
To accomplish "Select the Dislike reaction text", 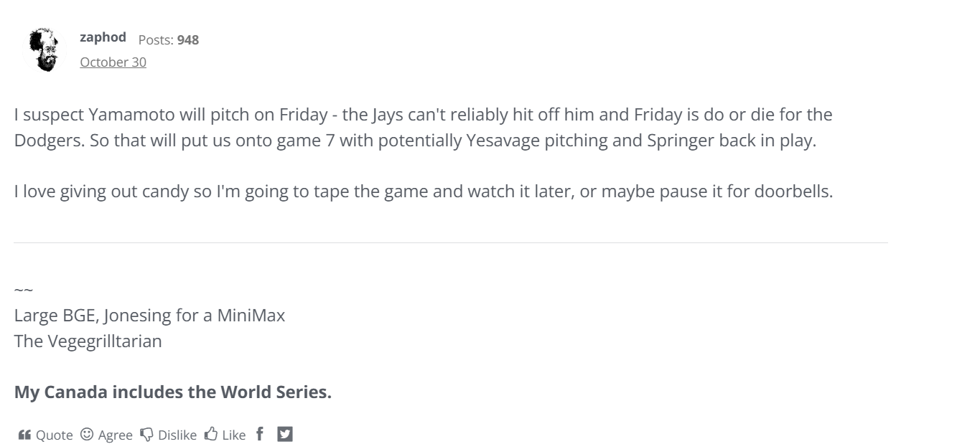I will [177, 435].
